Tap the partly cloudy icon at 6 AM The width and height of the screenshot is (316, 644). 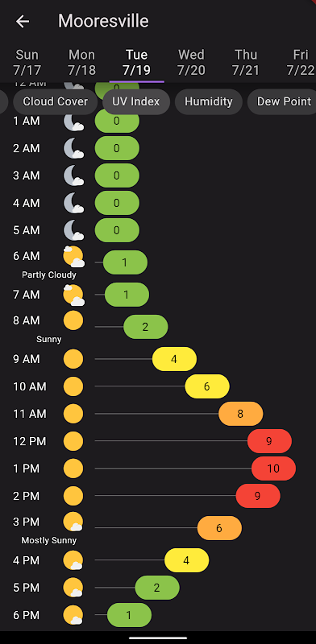point(73,257)
